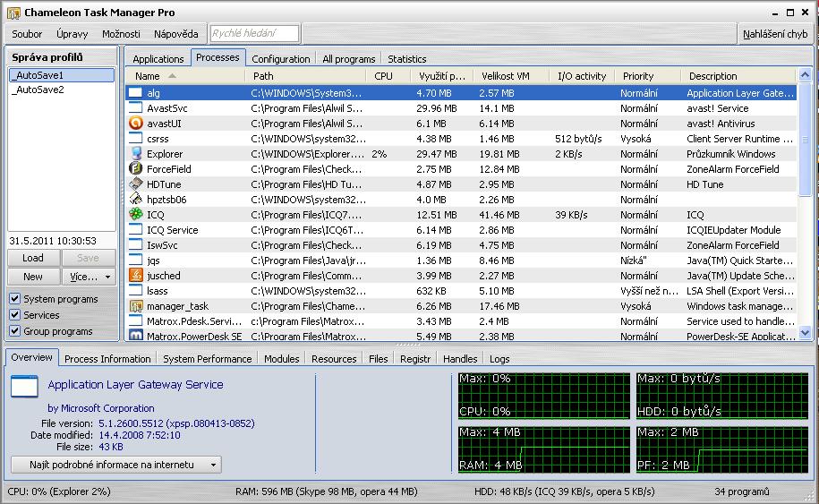Click the HDTune process icon
819x504 pixels.
click(136, 184)
